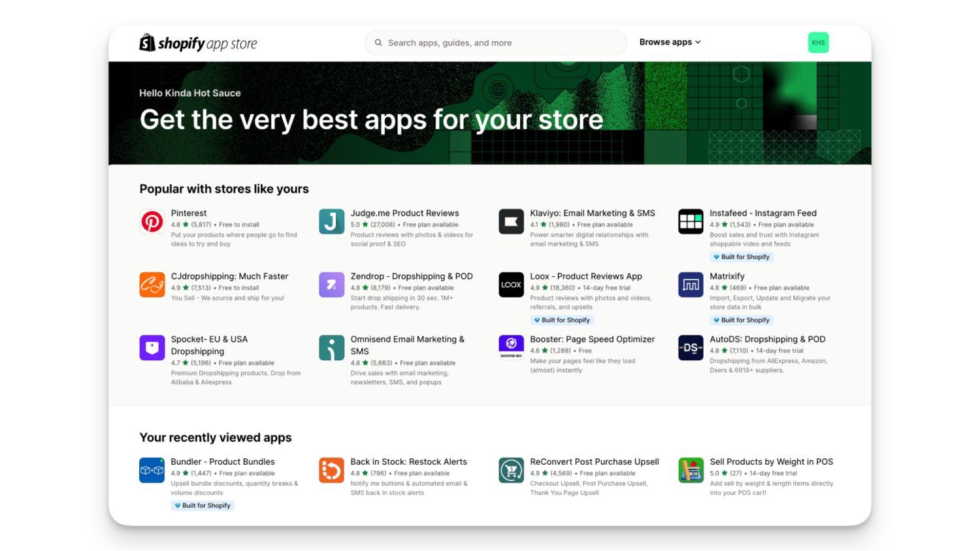Image resolution: width=980 pixels, height=551 pixels.
Task: Open Booster: Page Speed Optimizer title link
Action: 592,339
